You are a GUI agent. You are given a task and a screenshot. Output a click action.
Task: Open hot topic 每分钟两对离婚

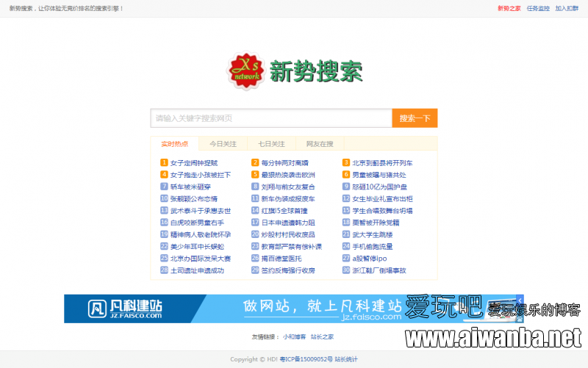click(285, 163)
